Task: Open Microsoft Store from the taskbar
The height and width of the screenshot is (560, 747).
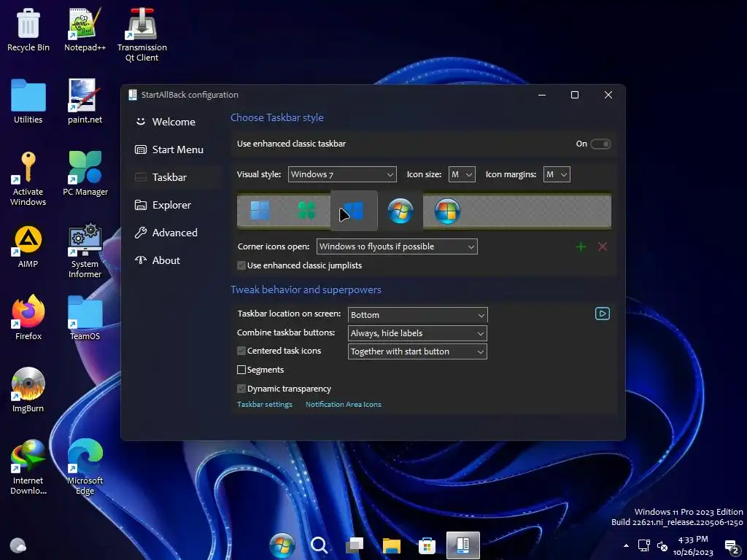Action: (x=427, y=545)
